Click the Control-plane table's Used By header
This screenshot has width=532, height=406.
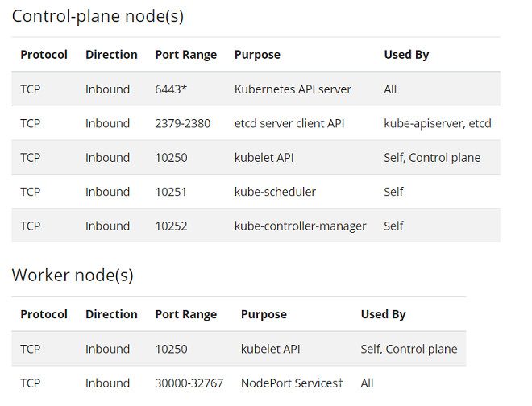(x=406, y=55)
